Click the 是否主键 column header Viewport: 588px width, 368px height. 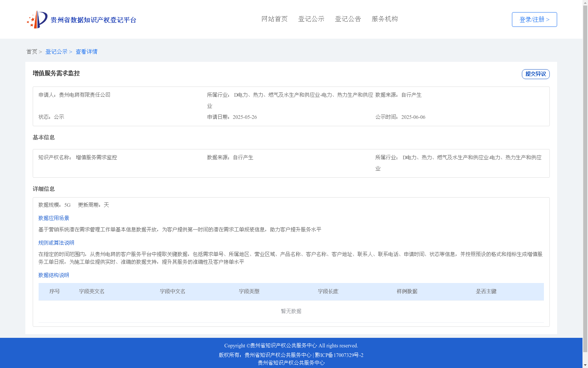click(x=486, y=291)
